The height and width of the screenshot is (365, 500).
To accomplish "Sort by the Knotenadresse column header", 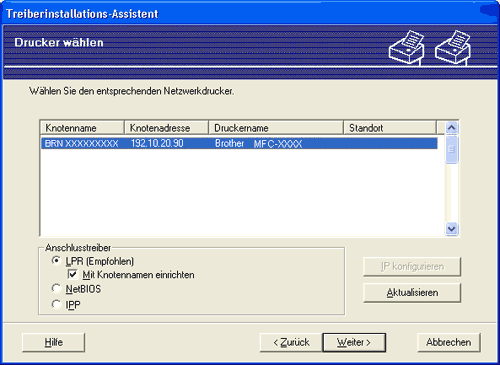I will click(166, 128).
